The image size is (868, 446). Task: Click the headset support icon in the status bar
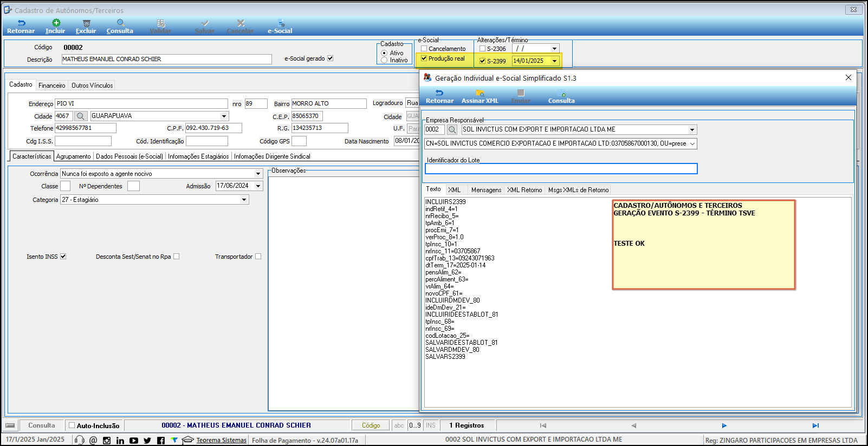pos(80,440)
